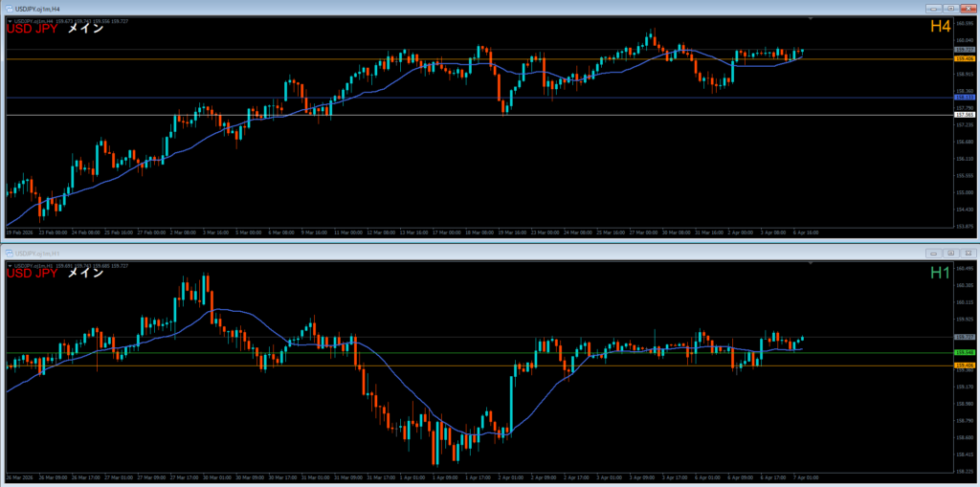This screenshot has height=487, width=980.
Task: Click the メイン label on the H4 chart
Action: pyautogui.click(x=85, y=30)
